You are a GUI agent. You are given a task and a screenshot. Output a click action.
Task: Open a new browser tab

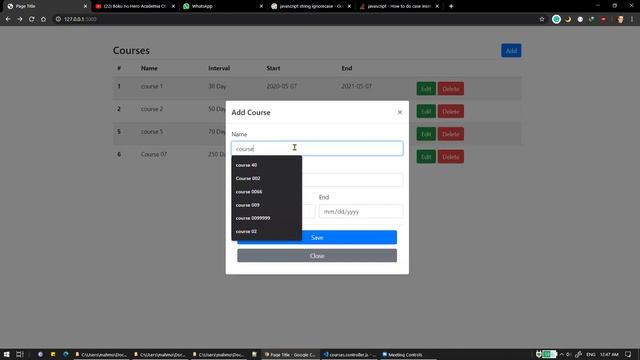pos(451,6)
